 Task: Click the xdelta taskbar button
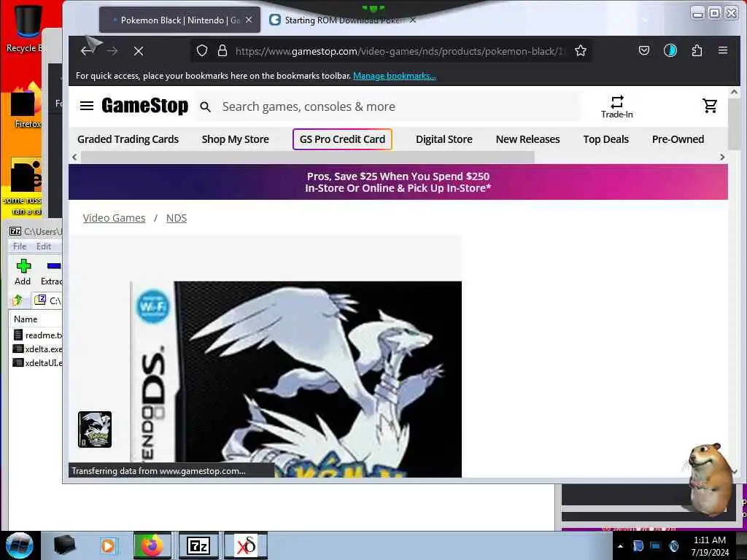(245, 545)
